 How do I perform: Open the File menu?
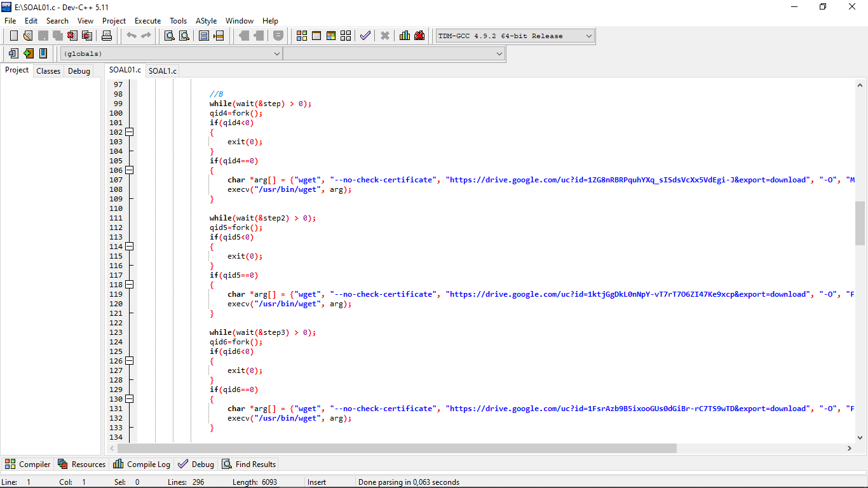click(x=10, y=21)
